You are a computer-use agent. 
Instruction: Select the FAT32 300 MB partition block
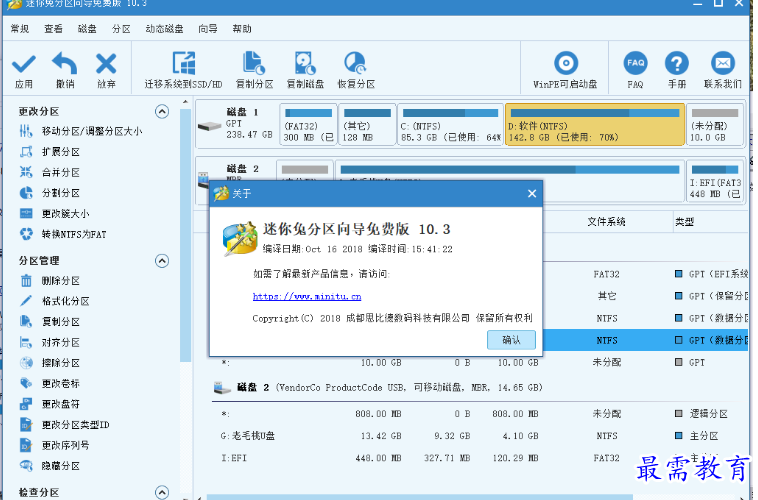tap(308, 125)
